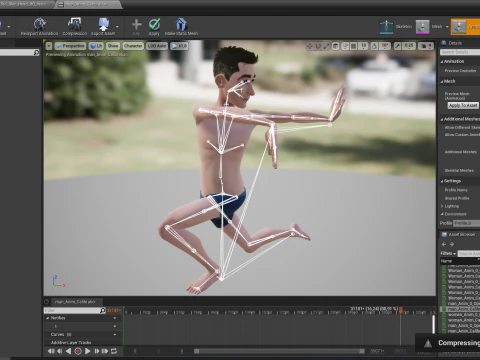Open the dropdown arrow next to Mesh mode
Screen dimensions: 480x360
(447, 27)
